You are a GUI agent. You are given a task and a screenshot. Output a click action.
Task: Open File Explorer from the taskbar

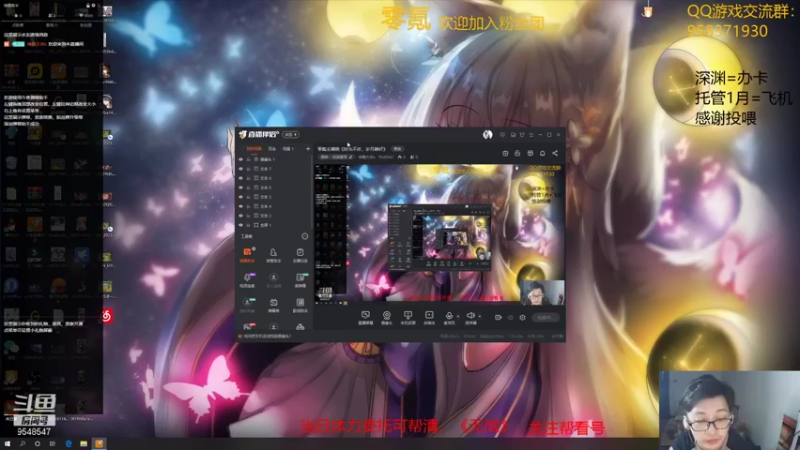[84, 444]
